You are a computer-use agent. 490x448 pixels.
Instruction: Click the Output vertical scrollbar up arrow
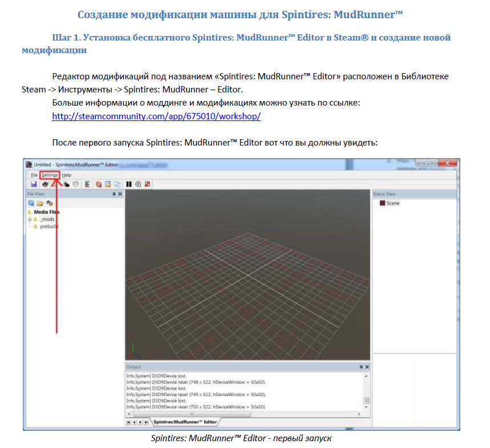click(366, 376)
